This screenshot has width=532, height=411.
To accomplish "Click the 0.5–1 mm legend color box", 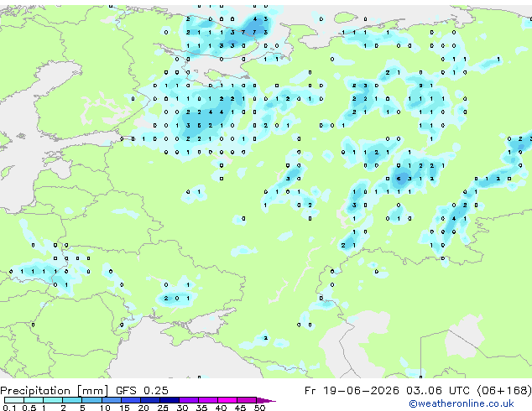I will click(34, 400).
